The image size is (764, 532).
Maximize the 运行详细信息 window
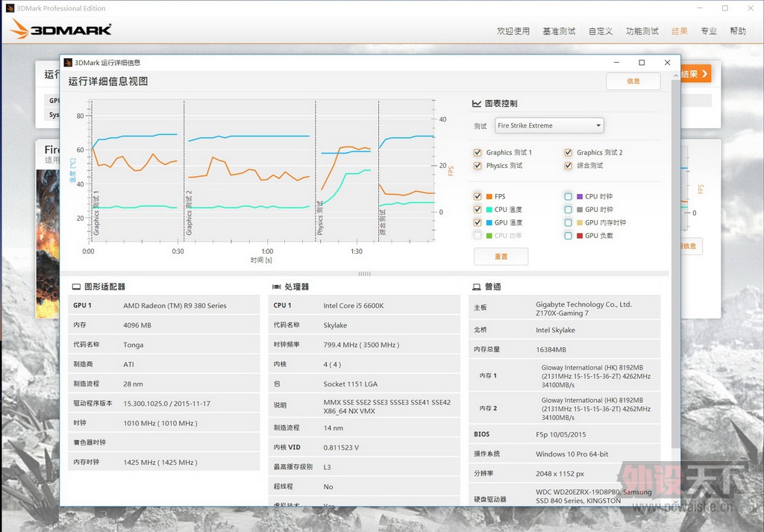pyautogui.click(x=642, y=63)
